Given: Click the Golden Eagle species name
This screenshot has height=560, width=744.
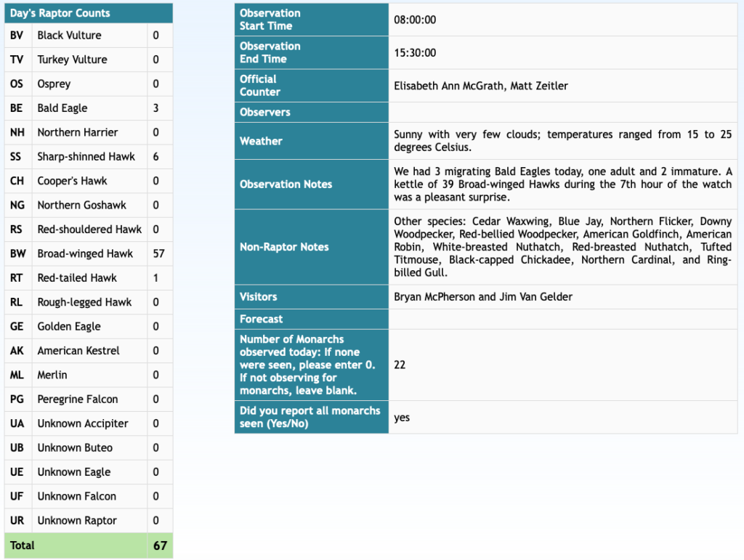Looking at the screenshot, I should tap(69, 326).
